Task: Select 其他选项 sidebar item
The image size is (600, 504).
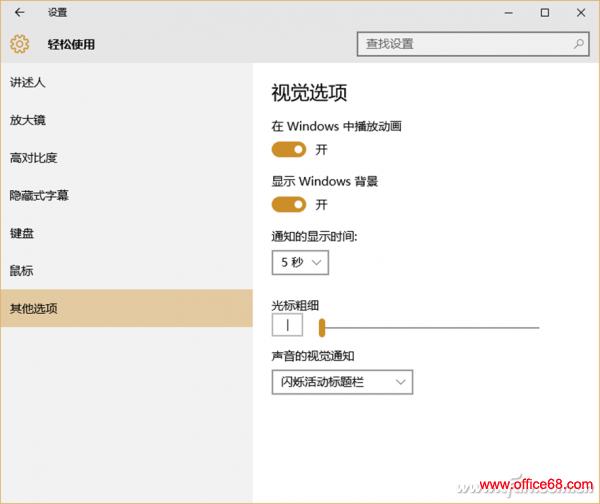Action: tap(126, 308)
